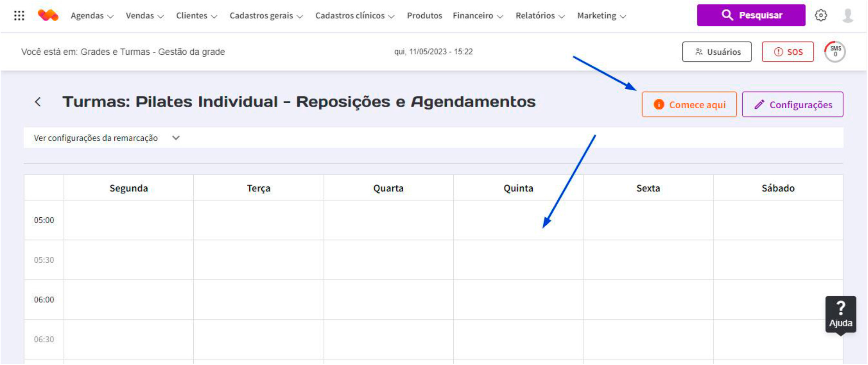The image size is (868, 365).
Task: Open the Clientes menu
Action: tap(196, 16)
